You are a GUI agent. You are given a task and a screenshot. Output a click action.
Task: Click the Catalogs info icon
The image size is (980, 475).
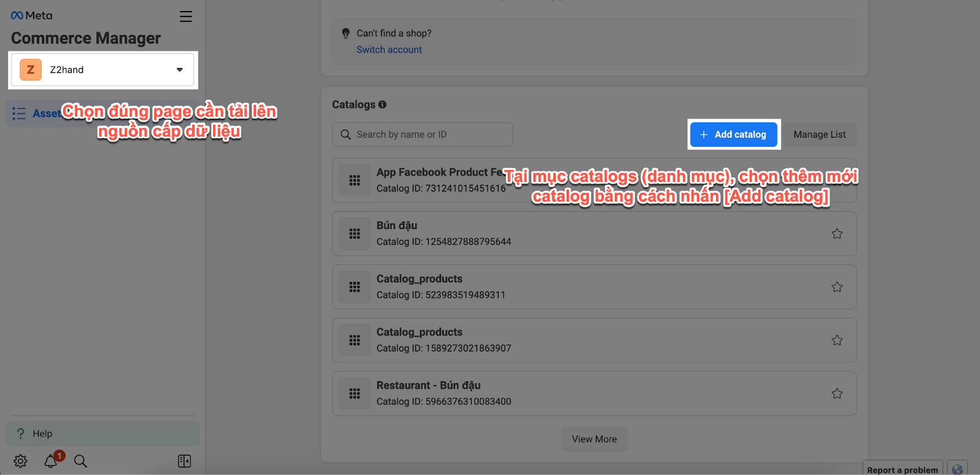(x=382, y=105)
